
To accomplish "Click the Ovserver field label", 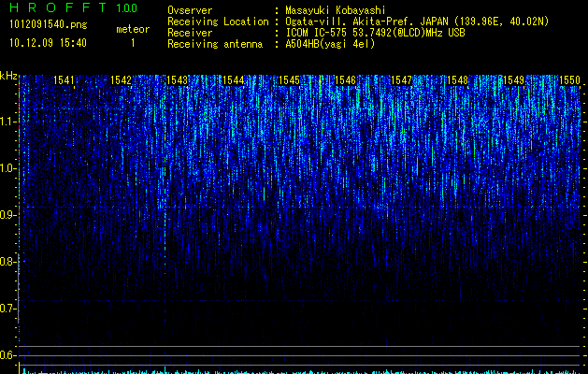I will (190, 10).
